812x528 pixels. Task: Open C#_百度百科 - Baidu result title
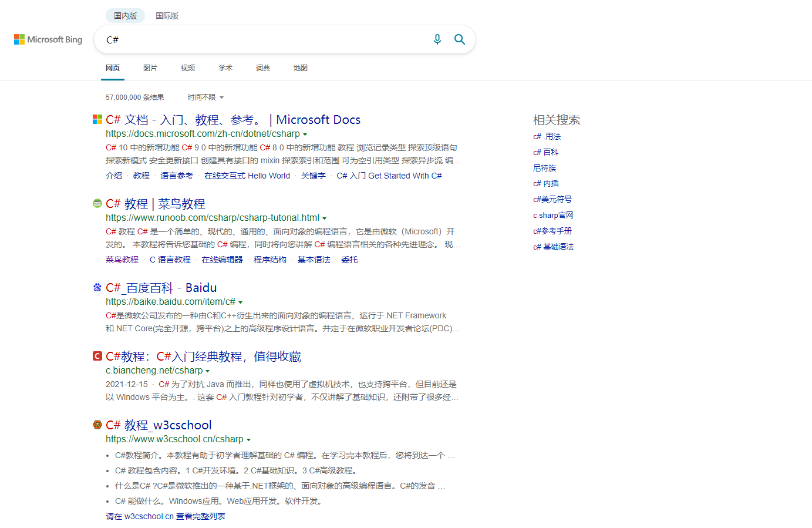coord(161,288)
